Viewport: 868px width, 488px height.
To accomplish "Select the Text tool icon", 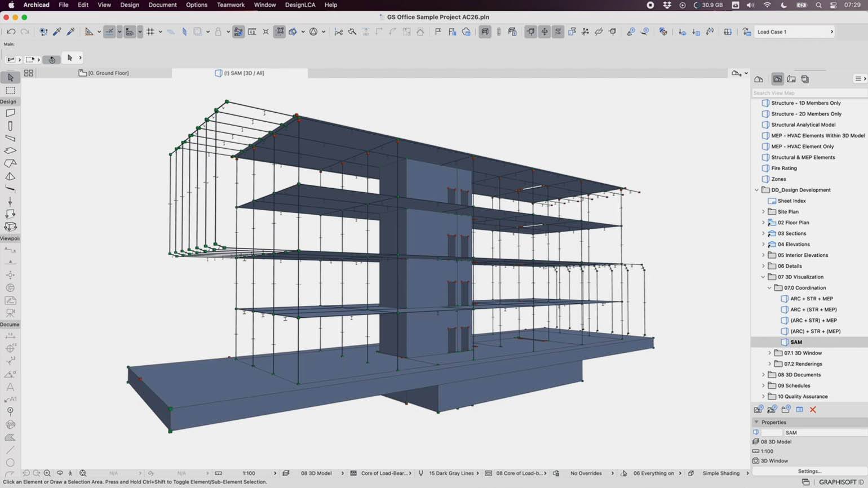I will point(10,387).
